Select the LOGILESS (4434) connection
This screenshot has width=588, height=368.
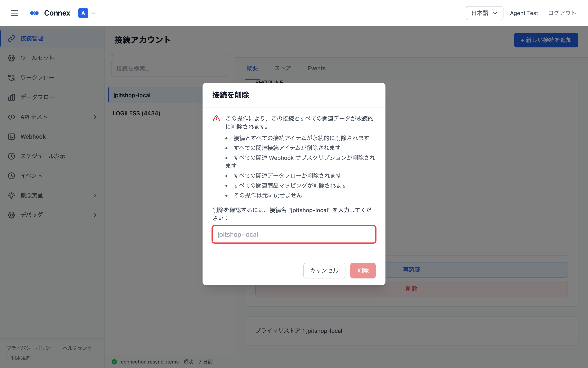pos(136,113)
